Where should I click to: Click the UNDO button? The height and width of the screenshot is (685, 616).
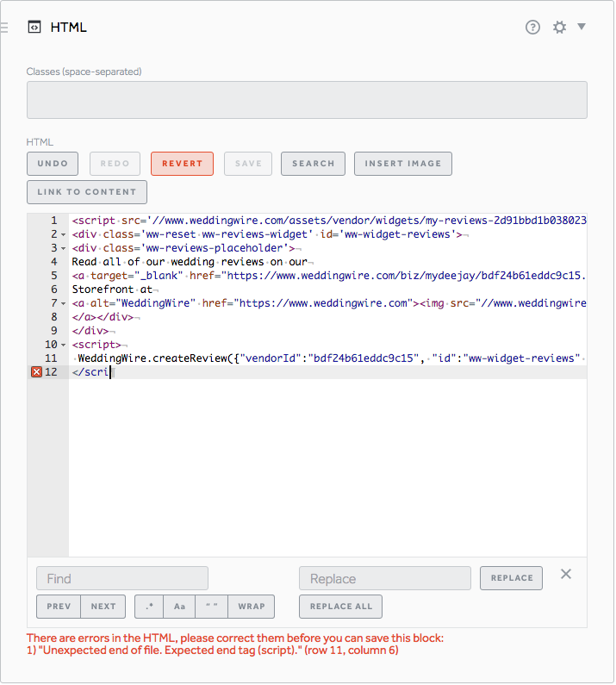[x=53, y=164]
